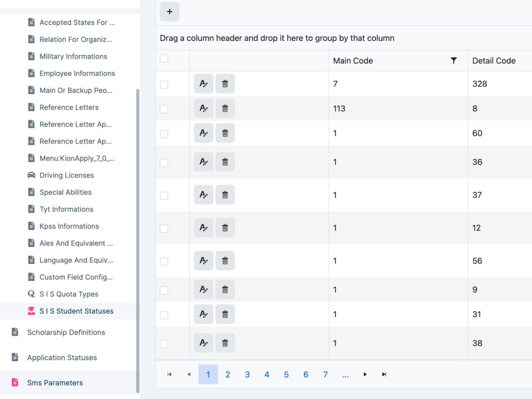532x399 pixels.
Task: Check the row with Detail Code 38
Action: coord(164,344)
